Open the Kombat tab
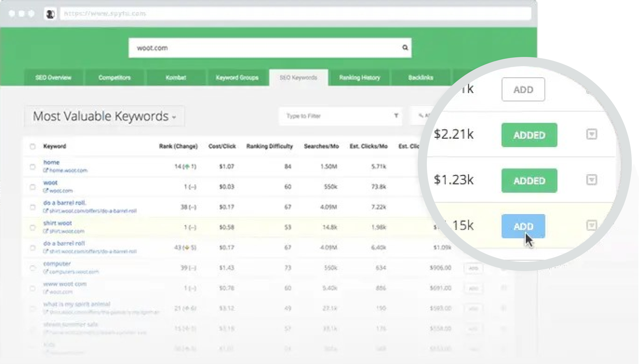This screenshot has height=364, width=639. pos(176,78)
